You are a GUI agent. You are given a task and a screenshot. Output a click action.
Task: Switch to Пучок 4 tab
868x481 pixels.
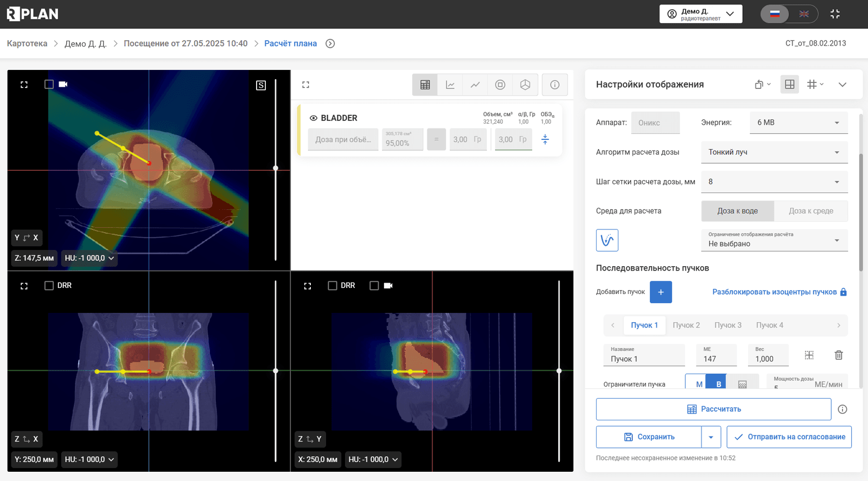[770, 325]
